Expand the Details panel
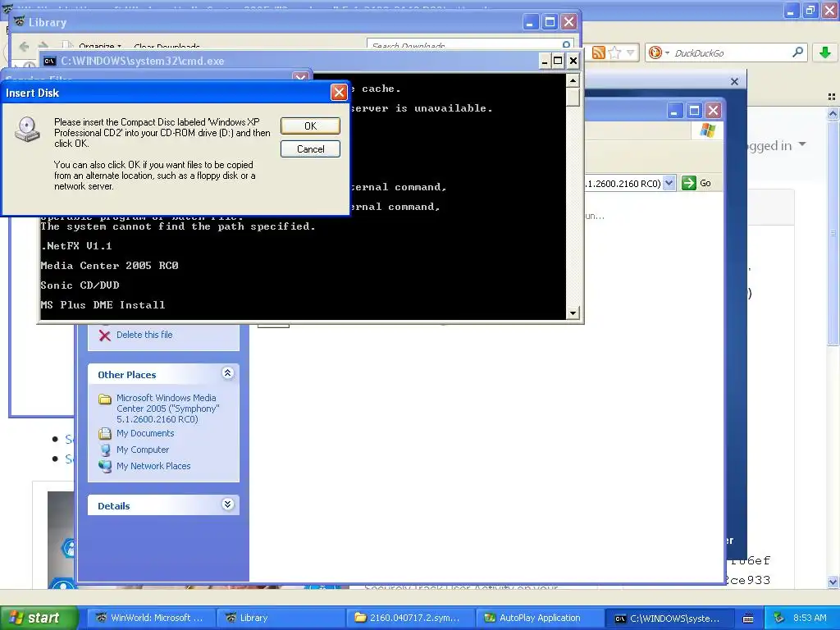The height and width of the screenshot is (630, 840). point(228,504)
